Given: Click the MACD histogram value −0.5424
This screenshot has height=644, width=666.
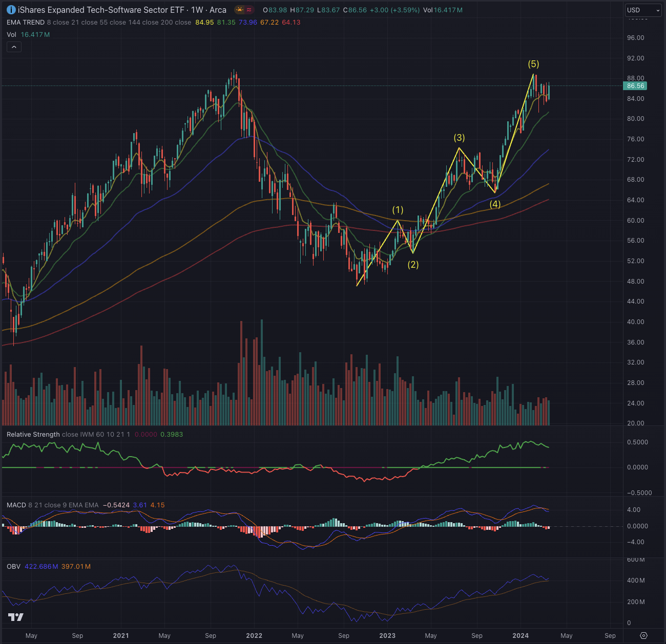Looking at the screenshot, I should click(x=116, y=505).
